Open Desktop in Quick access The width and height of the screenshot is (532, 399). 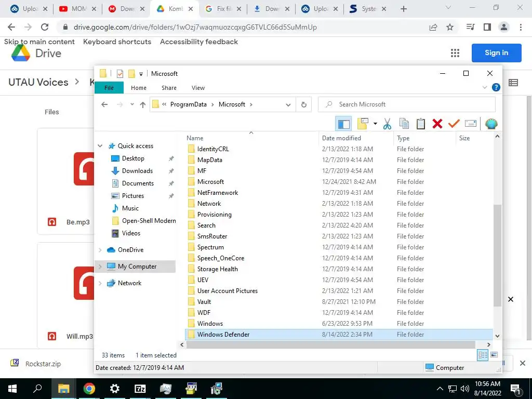[x=133, y=158]
